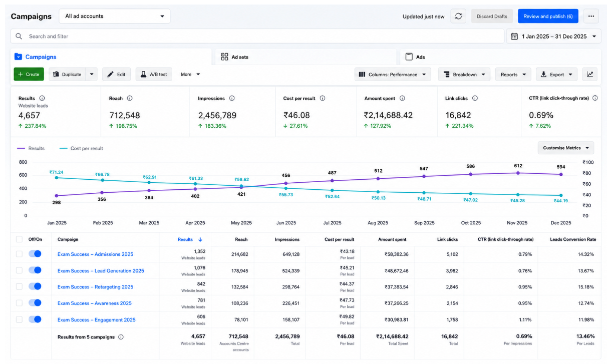
Task: Check the Awareness 2025 campaign checkbox
Action: [19, 303]
